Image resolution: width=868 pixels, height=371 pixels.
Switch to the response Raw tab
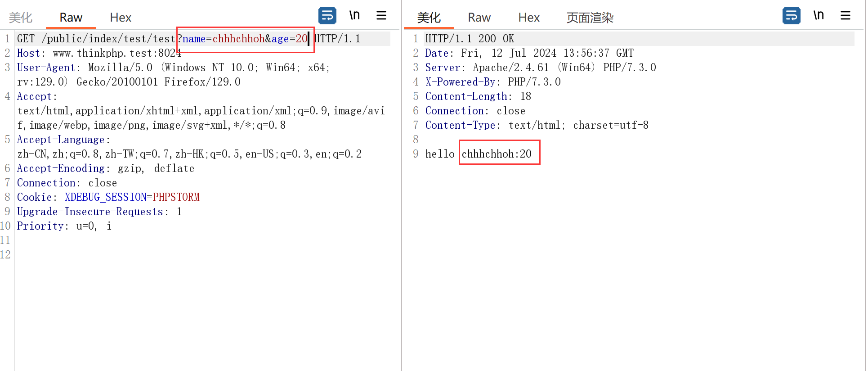479,18
